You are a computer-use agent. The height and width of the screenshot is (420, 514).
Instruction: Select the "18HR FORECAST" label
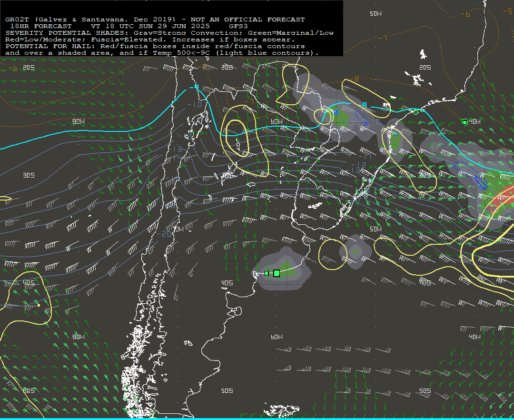click(x=40, y=26)
